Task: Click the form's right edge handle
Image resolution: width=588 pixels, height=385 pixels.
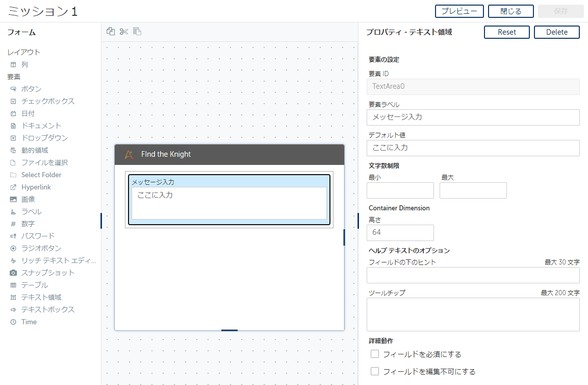Action: [x=344, y=237]
